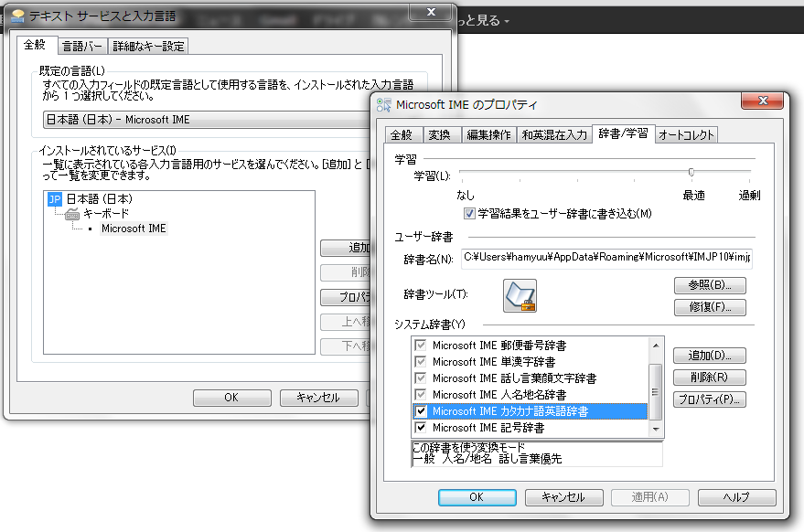
Task: Click プロパティ button in text services window
Action: [345, 297]
